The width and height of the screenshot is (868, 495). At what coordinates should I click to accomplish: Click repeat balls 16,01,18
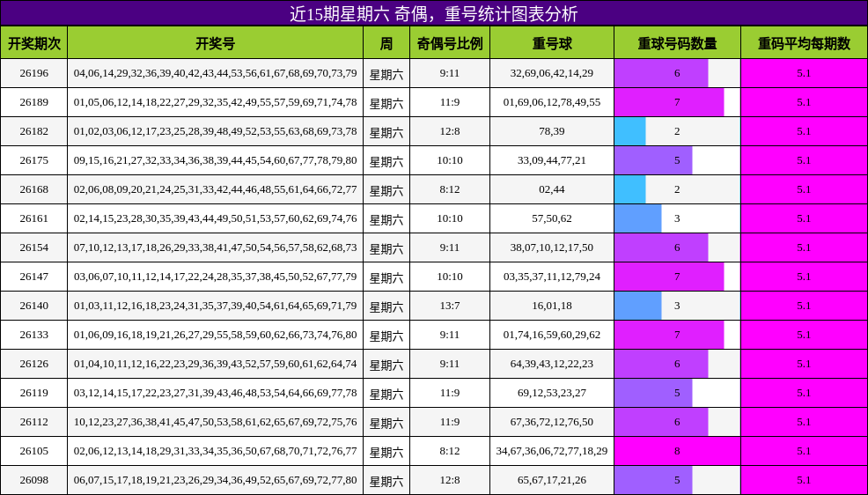(552, 306)
